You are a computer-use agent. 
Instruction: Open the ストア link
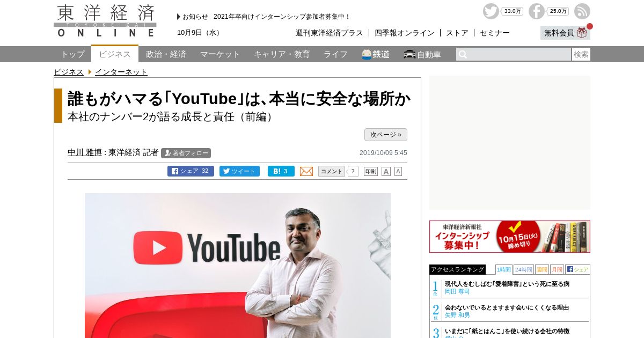(x=457, y=33)
